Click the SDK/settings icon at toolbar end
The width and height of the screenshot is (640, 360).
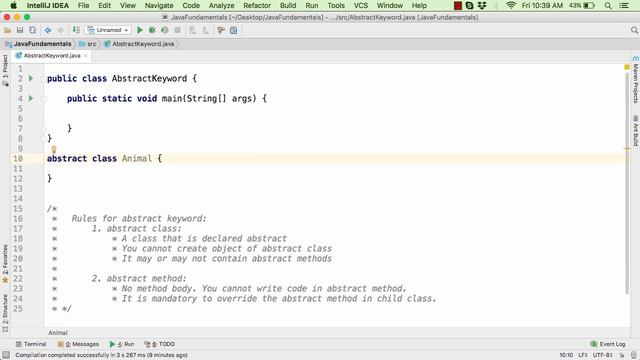pos(233,30)
